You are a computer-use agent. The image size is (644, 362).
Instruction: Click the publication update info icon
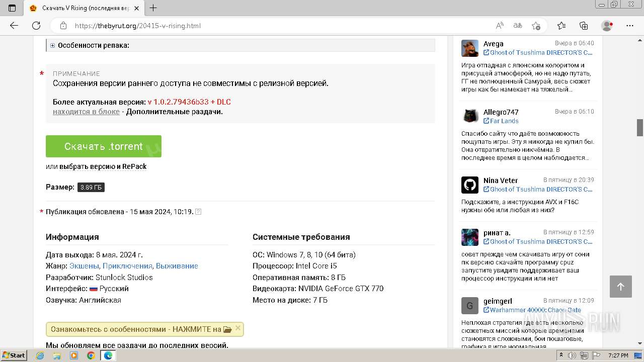198,212
